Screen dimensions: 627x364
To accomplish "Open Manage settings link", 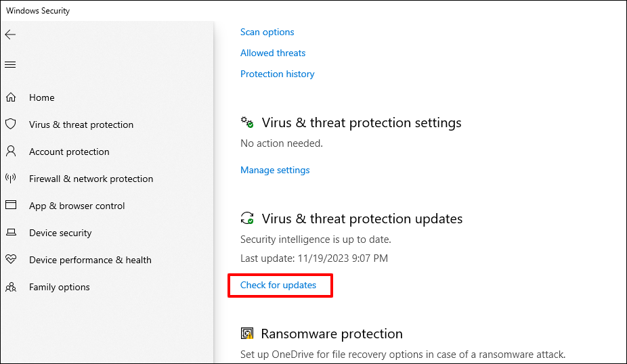I will (x=275, y=170).
